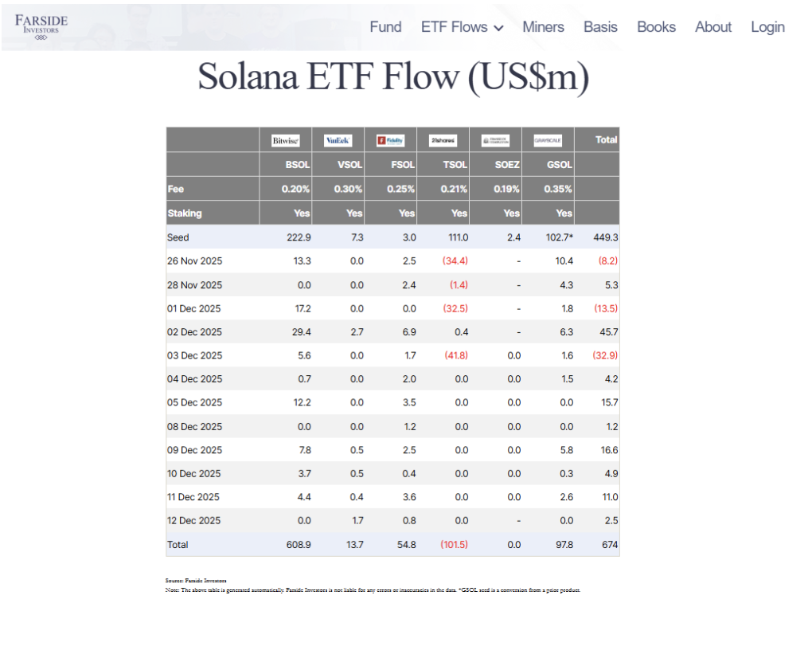This screenshot has height=650, width=812.
Task: Open the About page
Action: click(x=712, y=27)
